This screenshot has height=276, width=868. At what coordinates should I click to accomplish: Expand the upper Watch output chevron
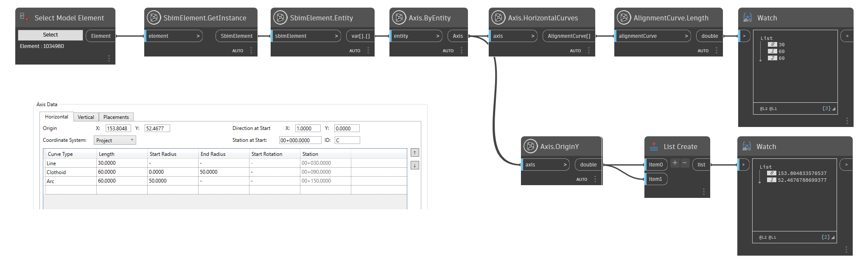[847, 36]
